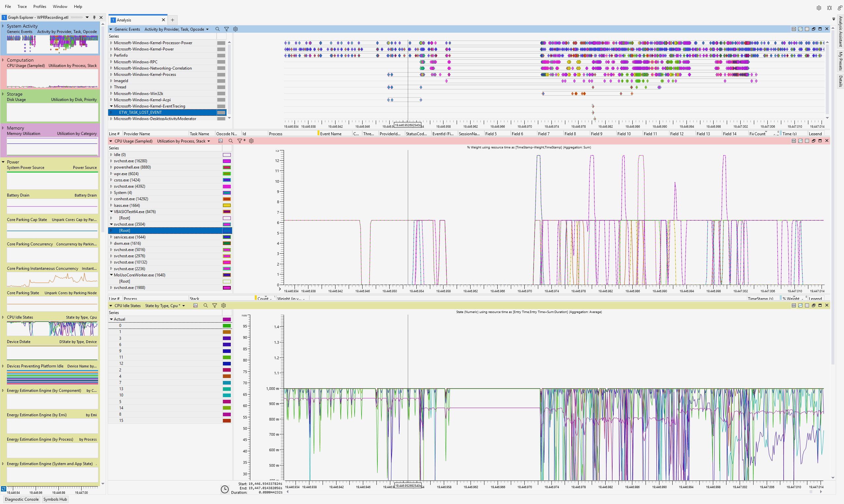Click the Disk Usage graph thumbnail
844x504 pixels.
(53, 112)
